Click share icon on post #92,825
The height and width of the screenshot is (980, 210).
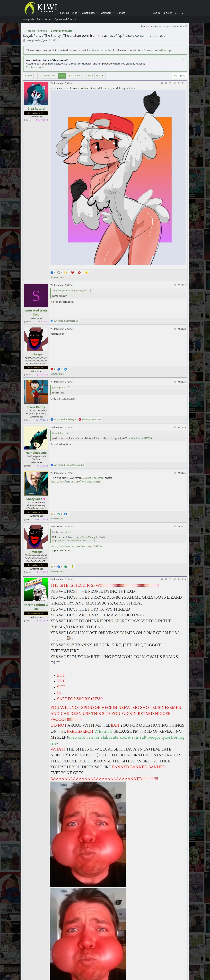(x=175, y=427)
